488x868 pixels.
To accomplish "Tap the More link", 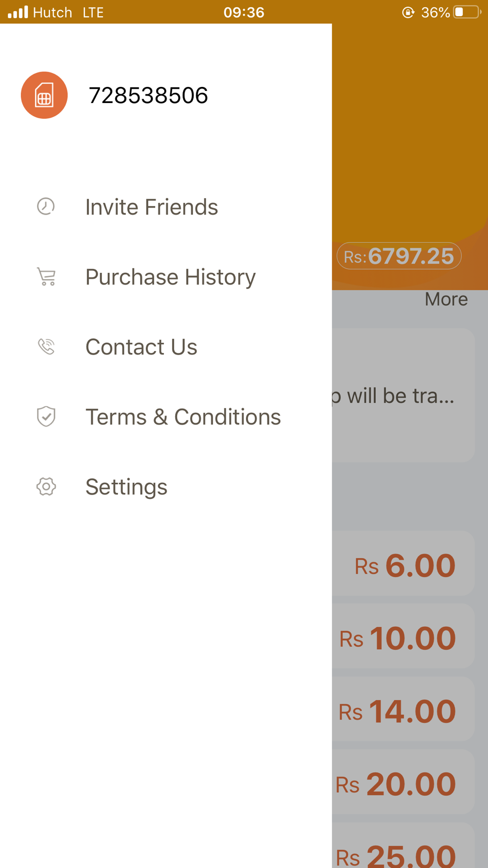I will pyautogui.click(x=446, y=299).
